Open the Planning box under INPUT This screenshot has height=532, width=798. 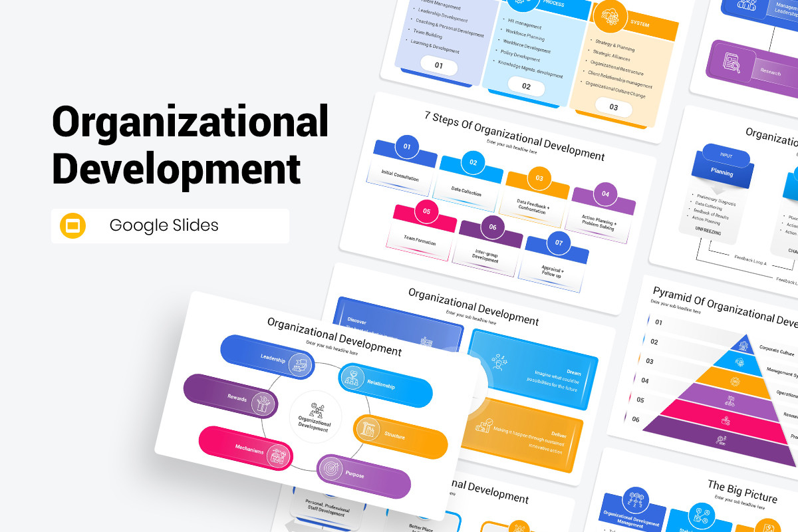(724, 174)
